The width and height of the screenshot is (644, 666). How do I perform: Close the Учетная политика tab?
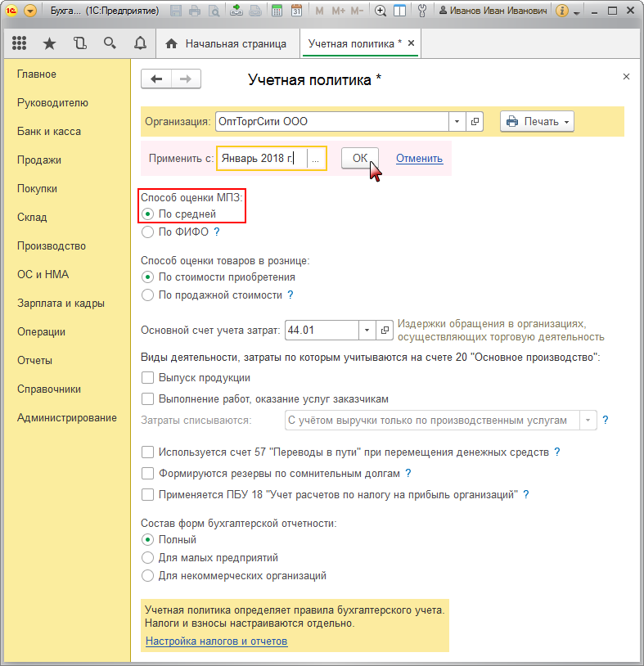coord(411,43)
